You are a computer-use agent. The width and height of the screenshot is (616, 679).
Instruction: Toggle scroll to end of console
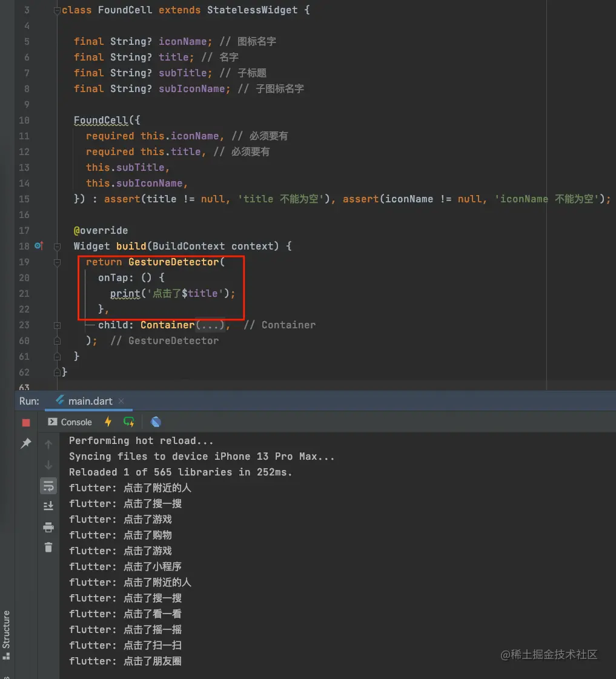point(48,505)
